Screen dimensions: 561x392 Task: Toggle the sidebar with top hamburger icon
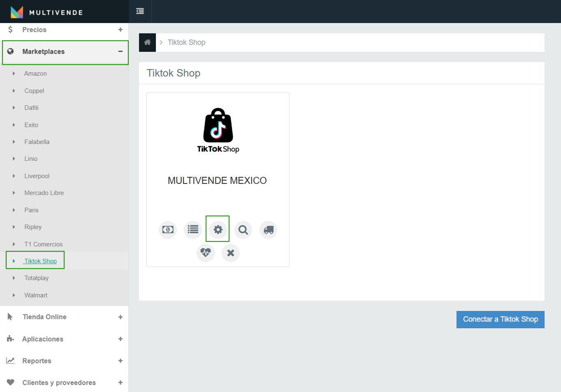coord(140,11)
